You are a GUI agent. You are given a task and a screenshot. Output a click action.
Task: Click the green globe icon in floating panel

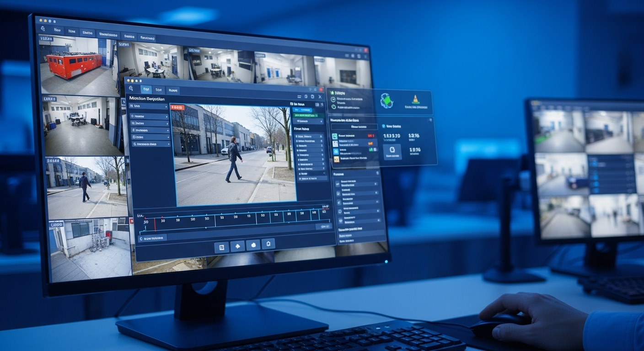click(x=386, y=101)
